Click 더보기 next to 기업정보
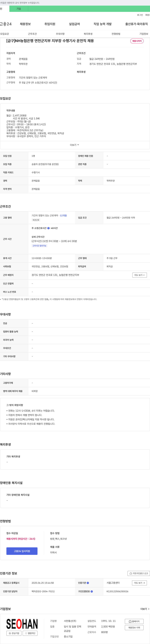This screenshot has width=150, height=644. [145, 609]
